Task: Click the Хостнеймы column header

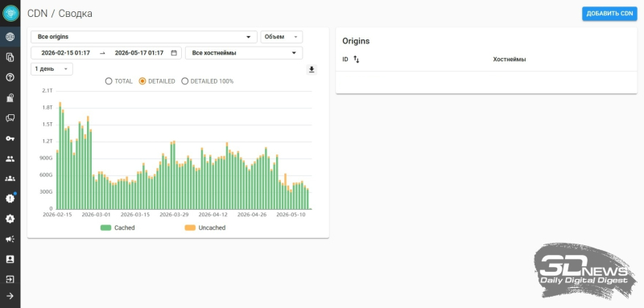Action: [x=510, y=60]
